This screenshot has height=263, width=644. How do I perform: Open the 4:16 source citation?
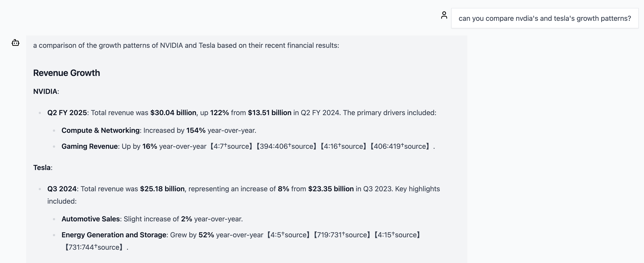(x=343, y=146)
